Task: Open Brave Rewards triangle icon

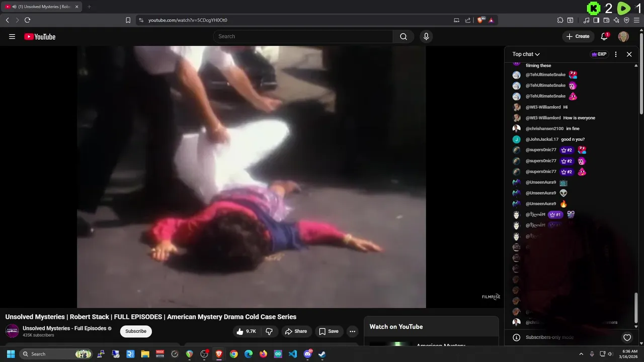Action: (491, 20)
